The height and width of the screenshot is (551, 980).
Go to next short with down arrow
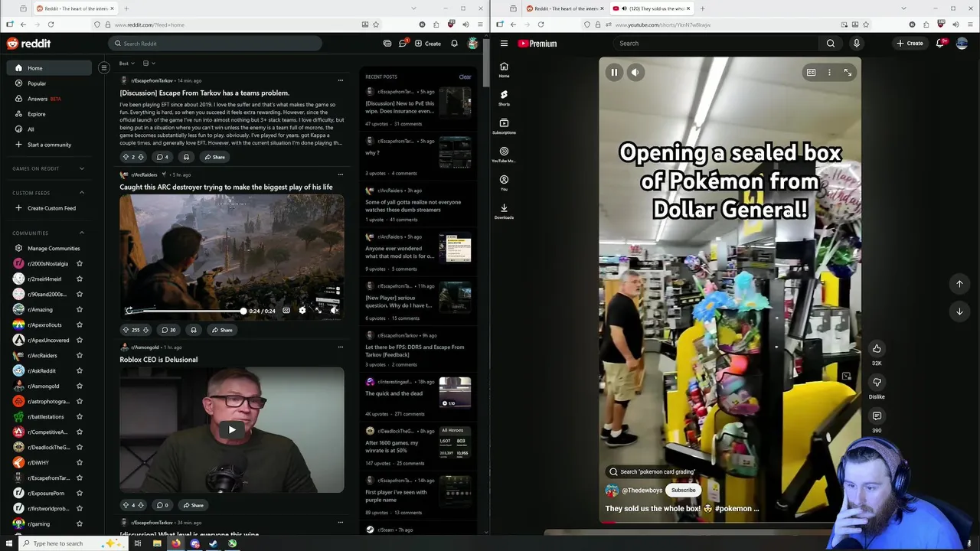[959, 311]
